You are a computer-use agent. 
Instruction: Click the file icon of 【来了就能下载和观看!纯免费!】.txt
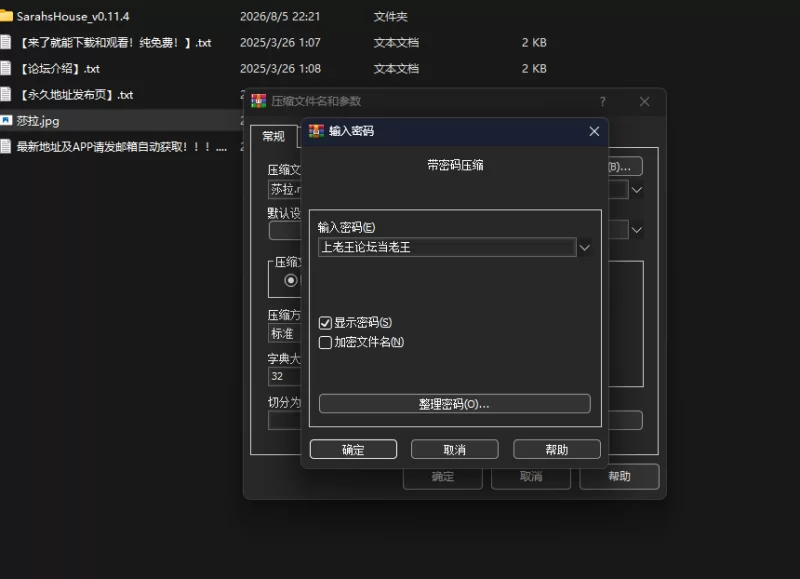pyautogui.click(x=6, y=42)
